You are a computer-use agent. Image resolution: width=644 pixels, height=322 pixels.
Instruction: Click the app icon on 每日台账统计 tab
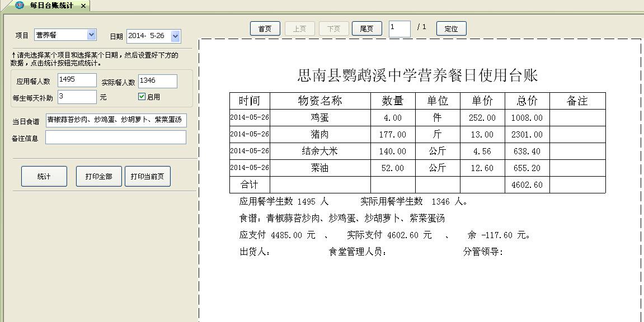point(20,5)
